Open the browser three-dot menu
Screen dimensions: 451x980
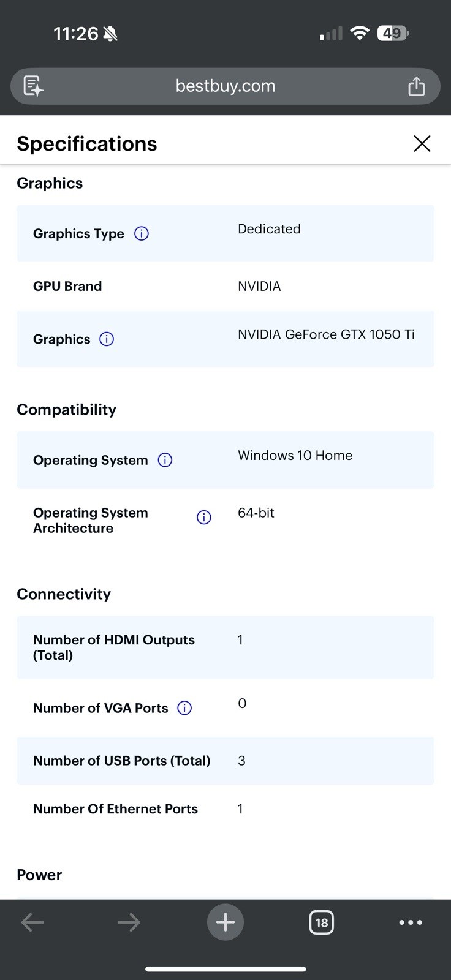point(411,922)
